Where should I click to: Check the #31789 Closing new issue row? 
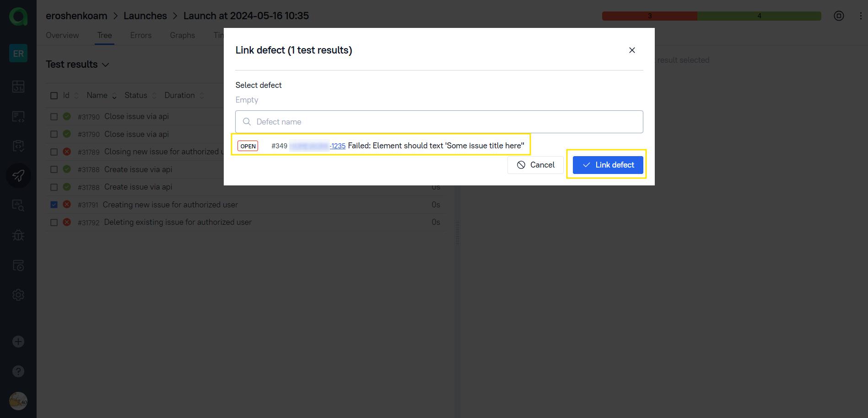(54, 152)
